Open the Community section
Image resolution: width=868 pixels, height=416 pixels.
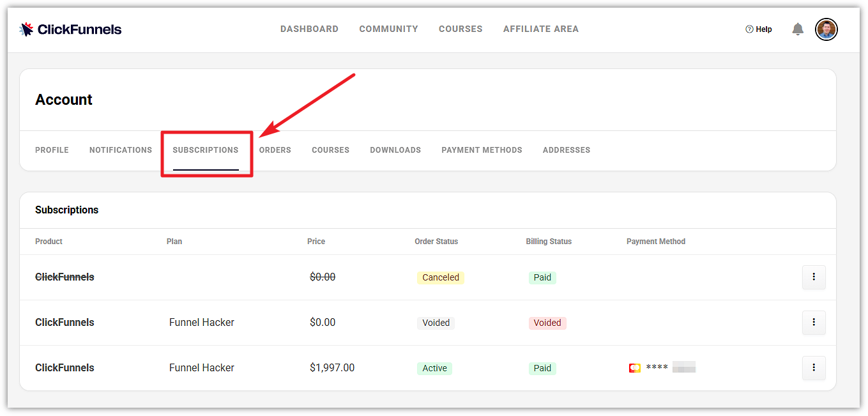point(388,29)
